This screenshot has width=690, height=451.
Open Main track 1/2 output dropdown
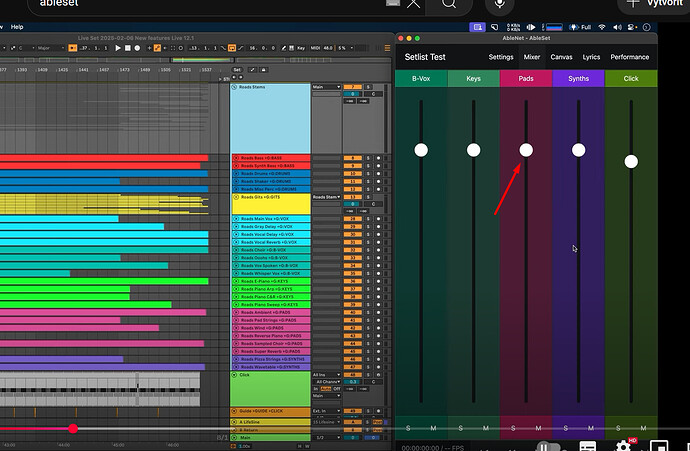point(327,438)
